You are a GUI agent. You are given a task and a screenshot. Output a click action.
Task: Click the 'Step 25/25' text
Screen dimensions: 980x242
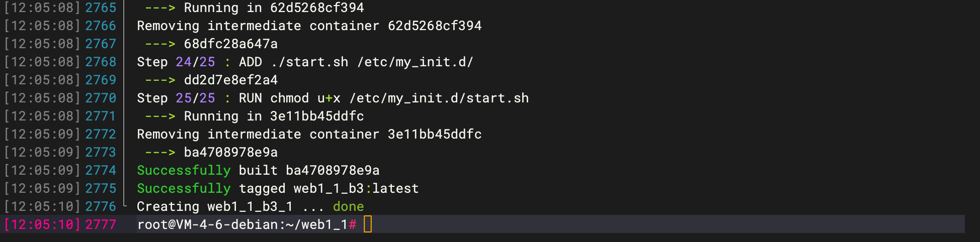tap(176, 98)
